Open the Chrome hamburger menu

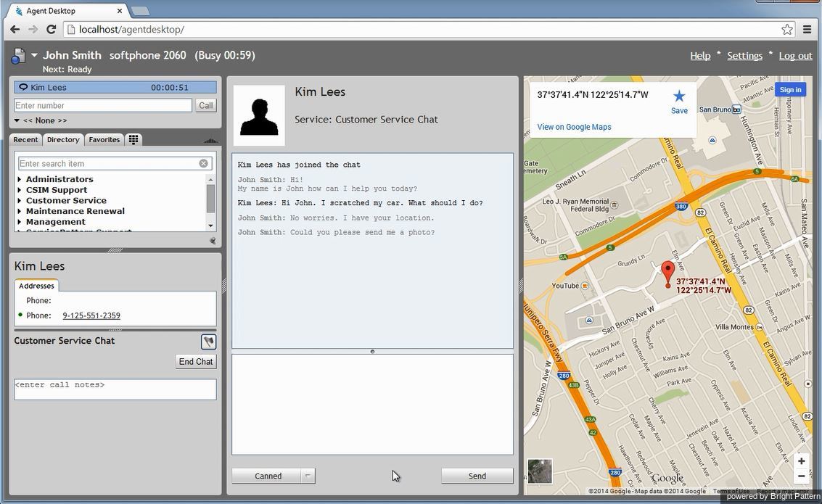pos(807,29)
